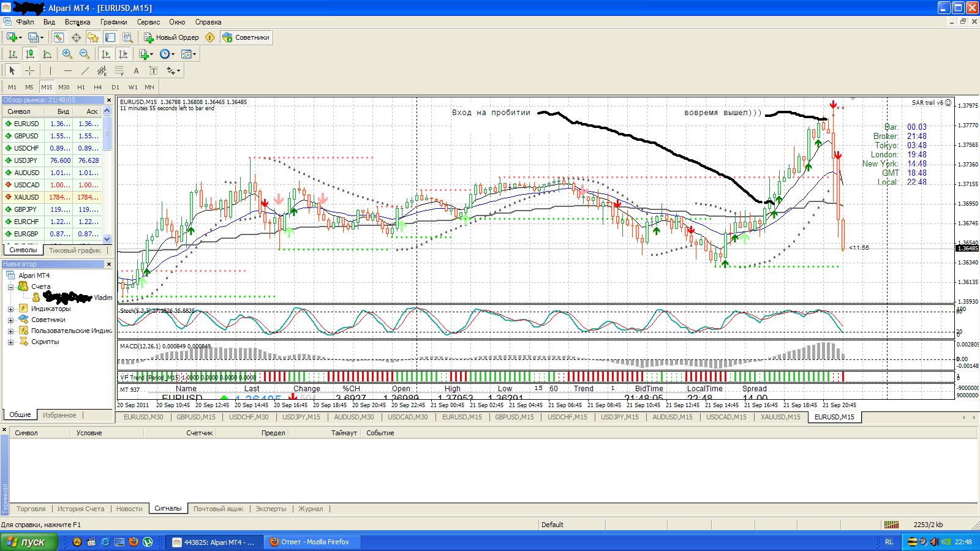Select the vertical line drawing tool

[x=50, y=70]
